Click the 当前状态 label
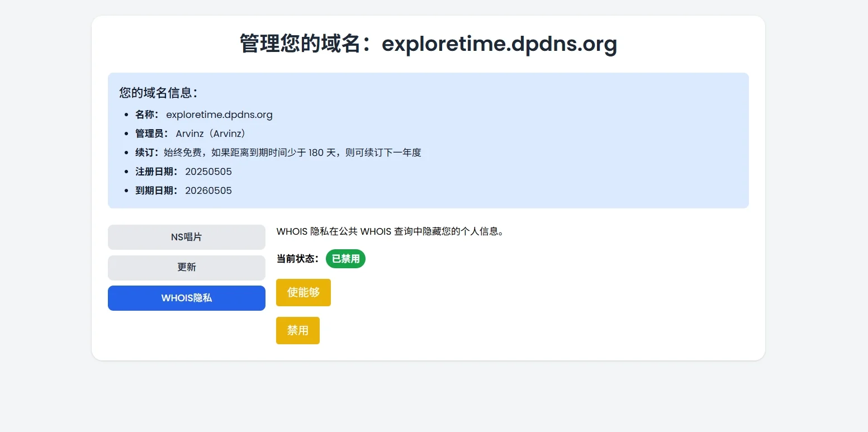Viewport: 868px width, 432px height. 298,259
